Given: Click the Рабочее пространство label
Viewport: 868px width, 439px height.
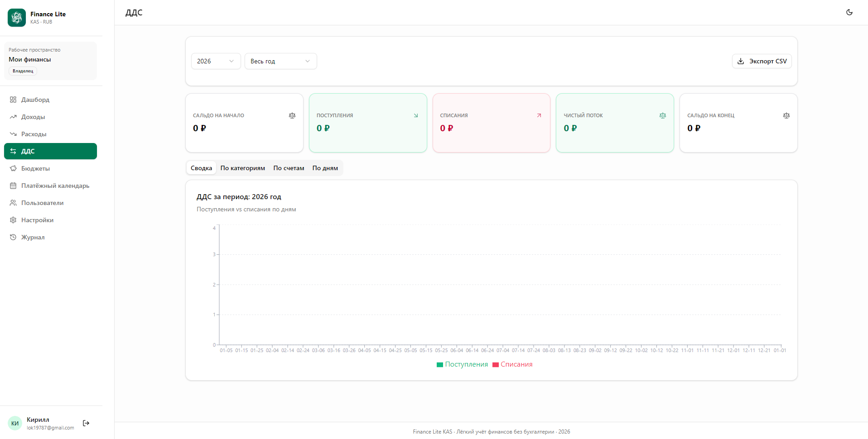Looking at the screenshot, I should coord(34,50).
